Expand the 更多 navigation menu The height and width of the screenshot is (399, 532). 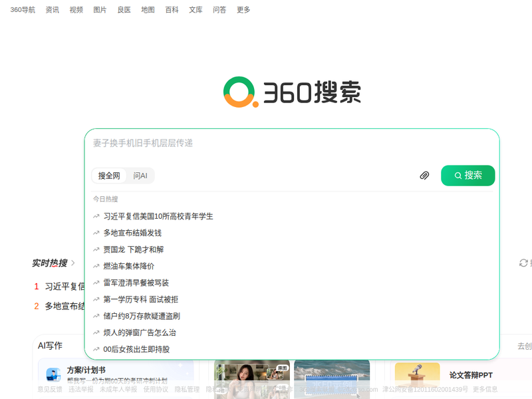(243, 10)
